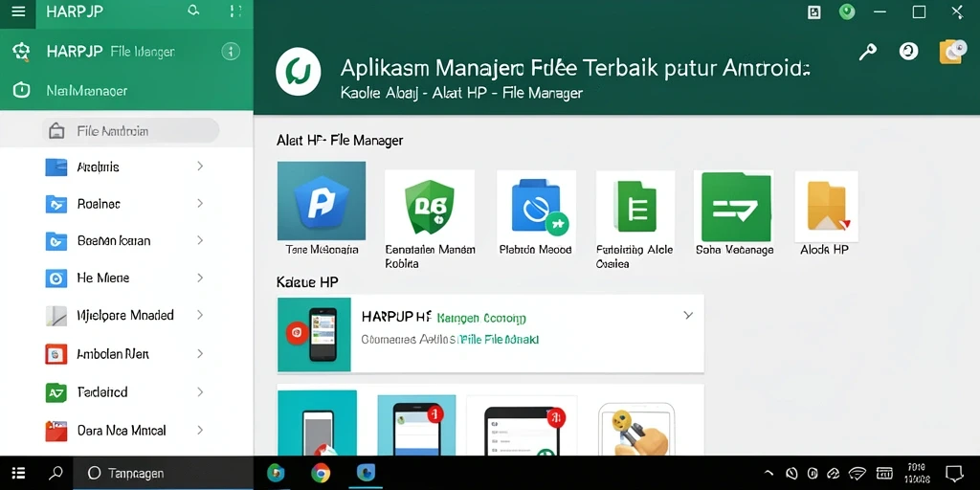This screenshot has height=490, width=980.
Task: Click the square icon in the title bar
Action: pyautogui.click(x=813, y=11)
